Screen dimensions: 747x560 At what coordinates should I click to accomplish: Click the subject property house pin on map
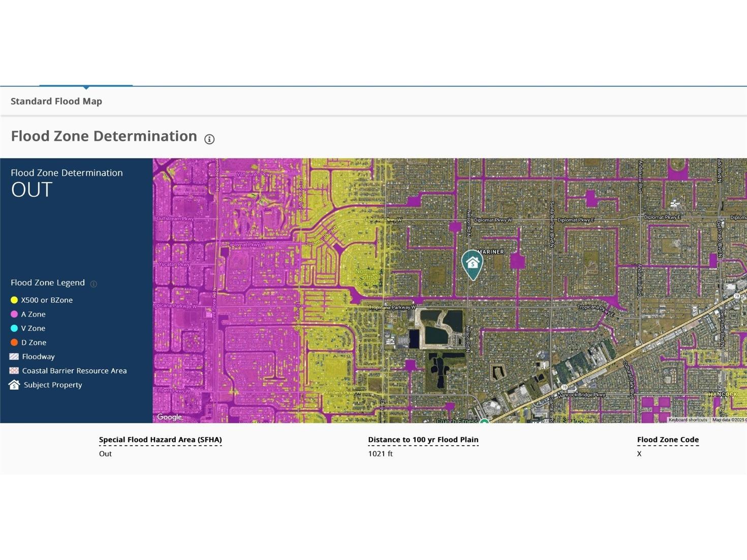472,263
